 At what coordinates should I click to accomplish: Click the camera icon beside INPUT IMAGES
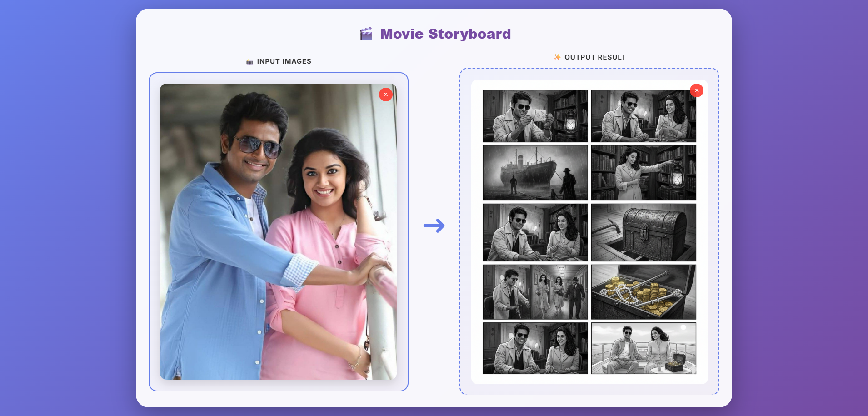coord(249,62)
